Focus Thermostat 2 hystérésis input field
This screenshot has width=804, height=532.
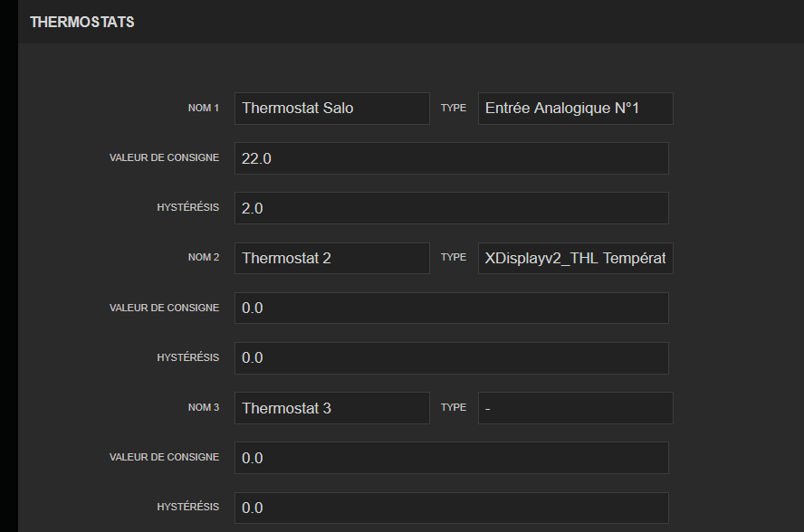coord(451,357)
